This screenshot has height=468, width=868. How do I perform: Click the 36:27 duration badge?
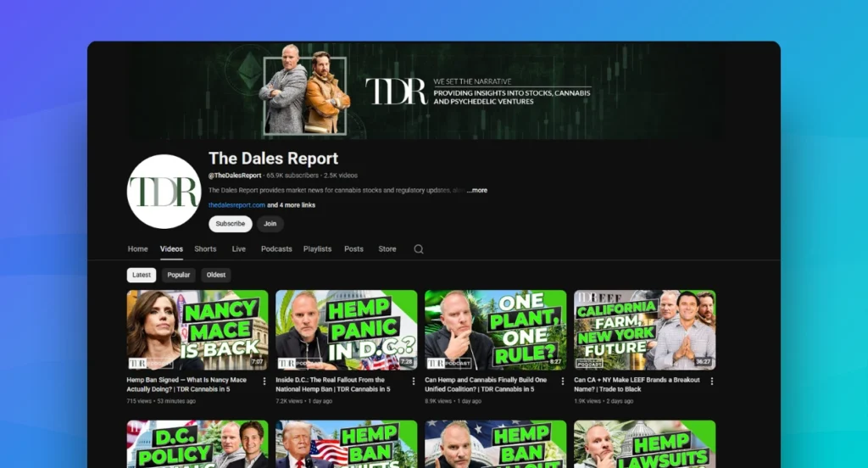[703, 362]
